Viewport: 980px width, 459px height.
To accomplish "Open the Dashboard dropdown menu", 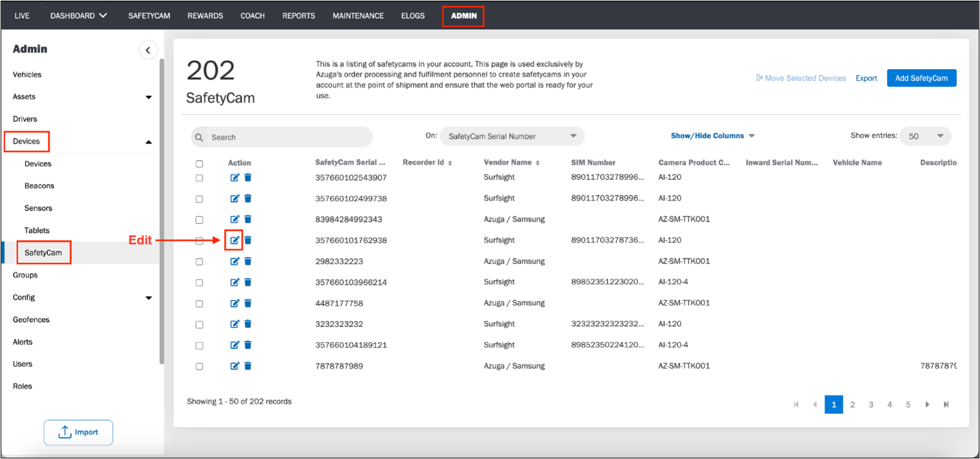I will (79, 16).
